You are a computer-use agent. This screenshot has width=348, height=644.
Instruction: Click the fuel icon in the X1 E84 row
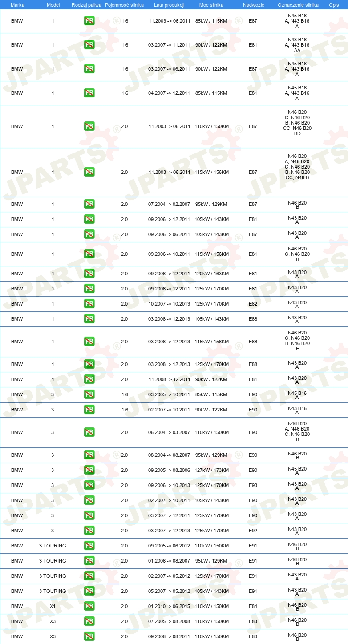[89, 606]
